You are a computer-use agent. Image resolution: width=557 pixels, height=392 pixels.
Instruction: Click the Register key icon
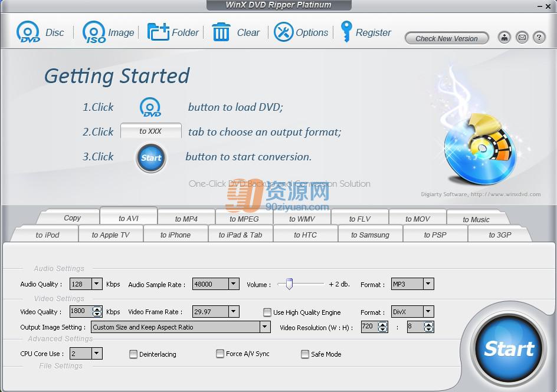pyautogui.click(x=346, y=32)
